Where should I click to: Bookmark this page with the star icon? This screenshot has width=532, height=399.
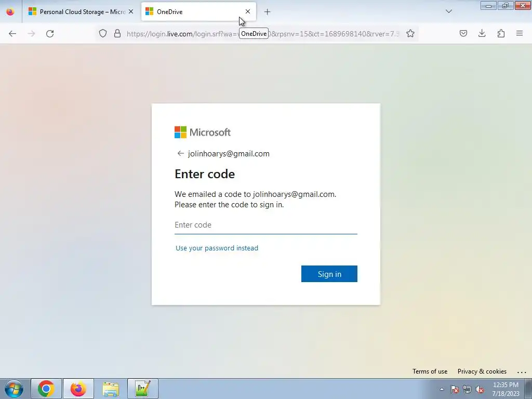pos(410,34)
